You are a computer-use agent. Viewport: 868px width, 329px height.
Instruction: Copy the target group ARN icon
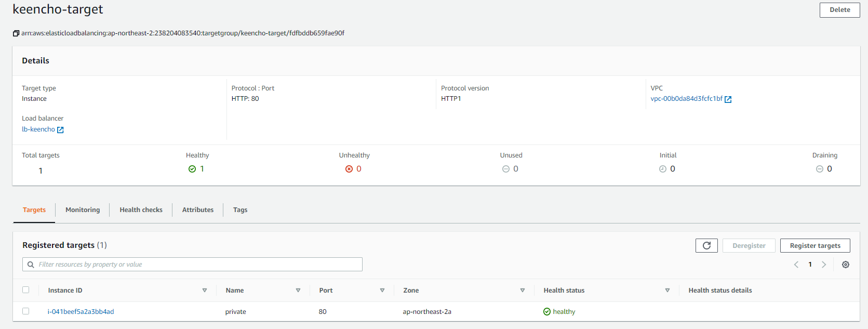(16, 33)
